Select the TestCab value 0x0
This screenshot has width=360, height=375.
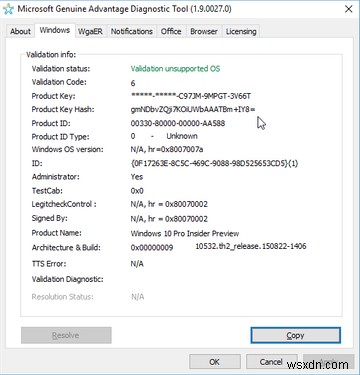pos(137,191)
